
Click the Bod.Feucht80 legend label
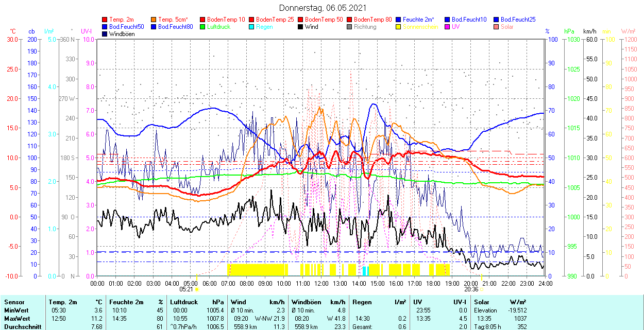point(175,27)
